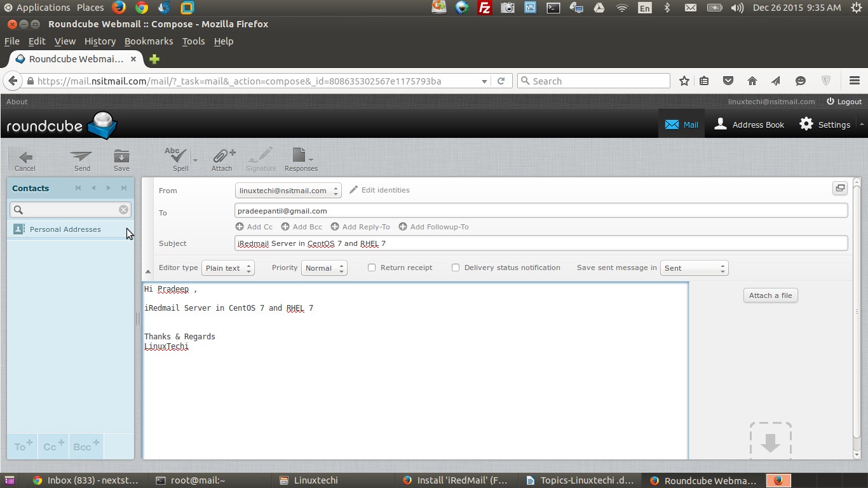Click the Save draft icon
Viewport: 868px width, 488px height.
[121, 159]
